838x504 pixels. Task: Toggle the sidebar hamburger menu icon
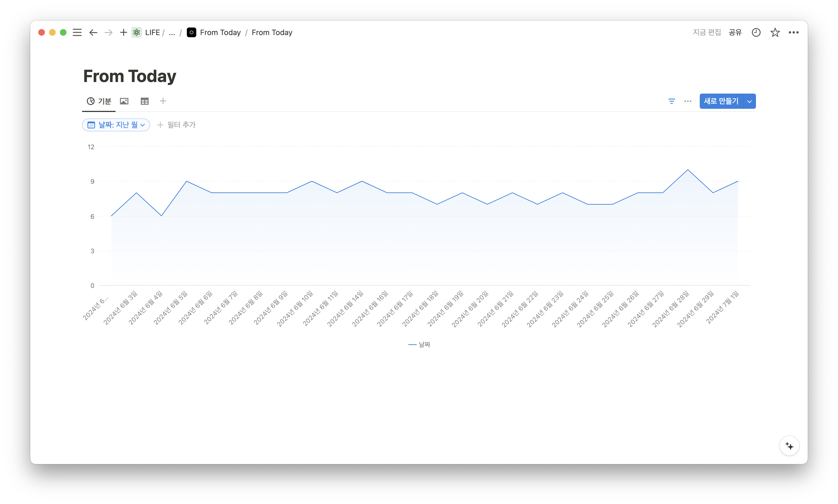[x=77, y=33]
